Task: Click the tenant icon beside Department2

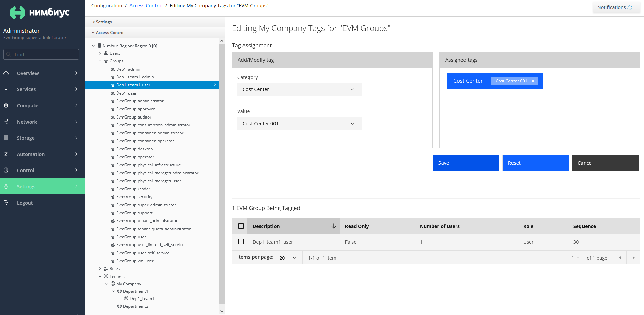Action: tap(119, 306)
